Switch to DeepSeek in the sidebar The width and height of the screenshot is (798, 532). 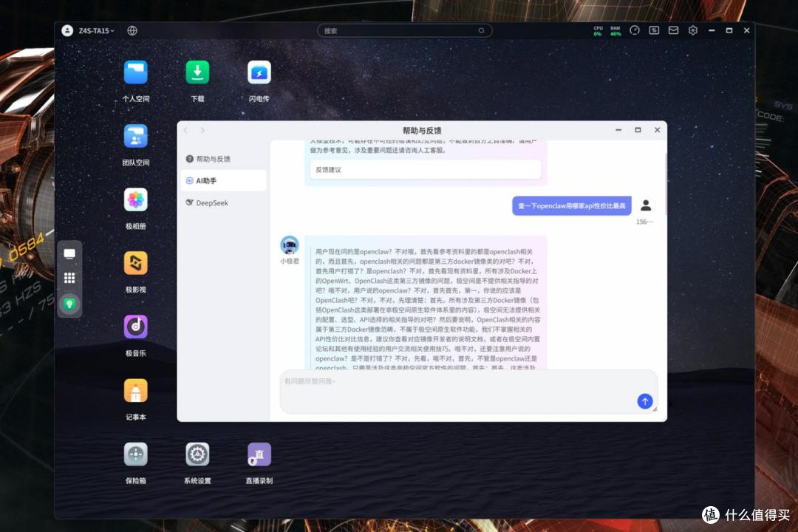(x=223, y=202)
